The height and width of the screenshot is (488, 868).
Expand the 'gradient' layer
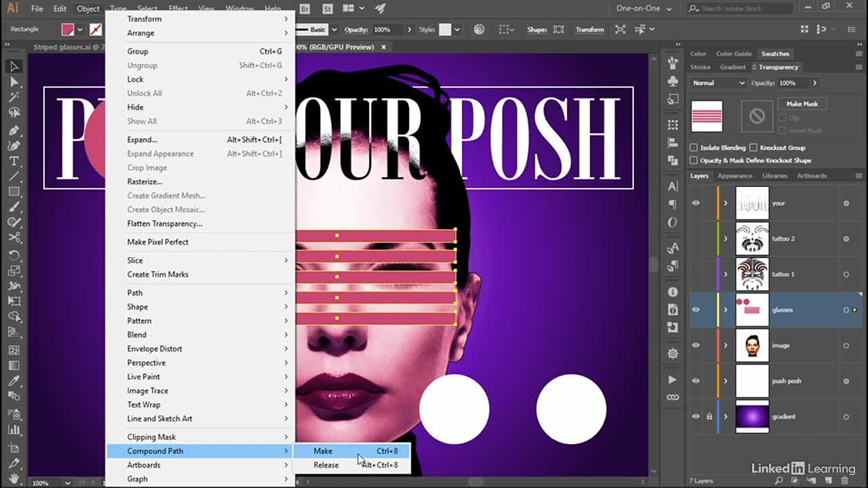[726, 416]
